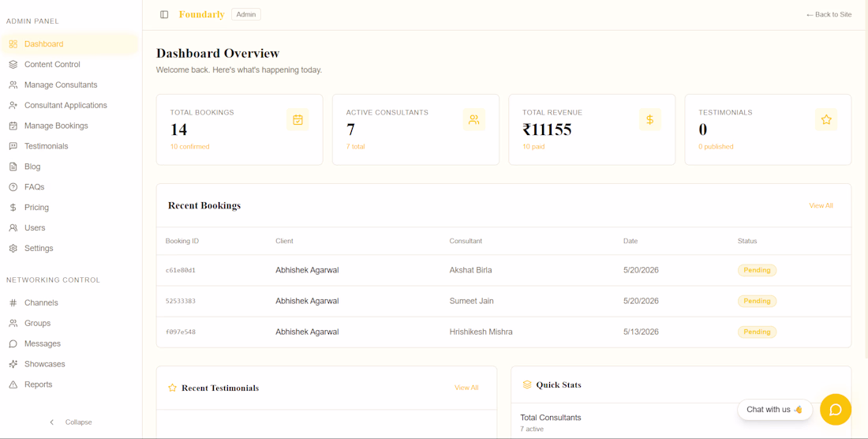Click the calendar icon in Total Bookings card

tap(297, 119)
